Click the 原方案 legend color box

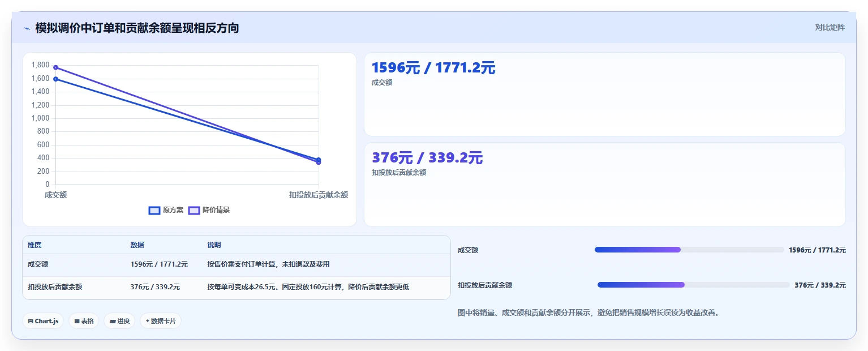coord(154,210)
